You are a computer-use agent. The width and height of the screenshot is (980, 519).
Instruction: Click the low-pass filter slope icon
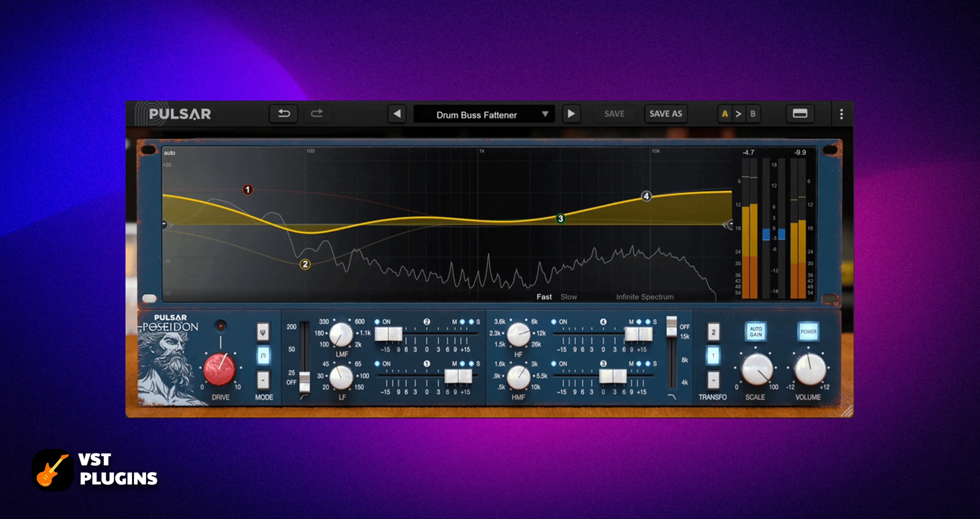pyautogui.click(x=672, y=397)
